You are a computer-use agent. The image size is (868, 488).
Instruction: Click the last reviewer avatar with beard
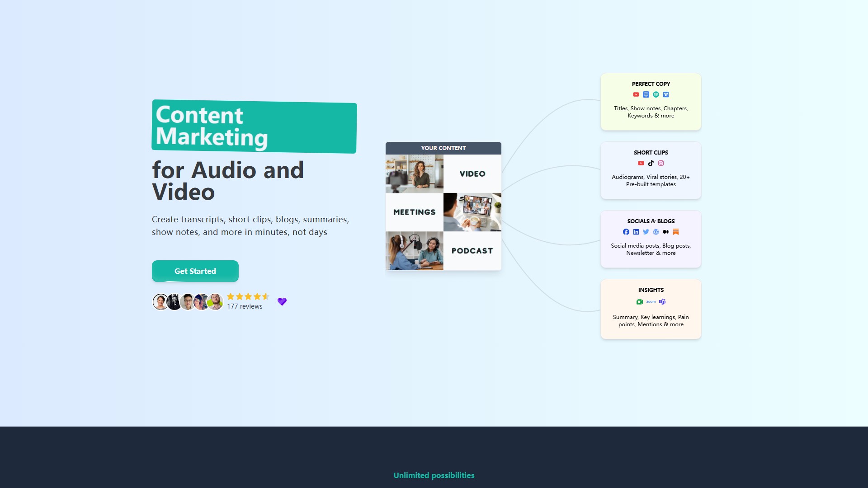pos(216,302)
